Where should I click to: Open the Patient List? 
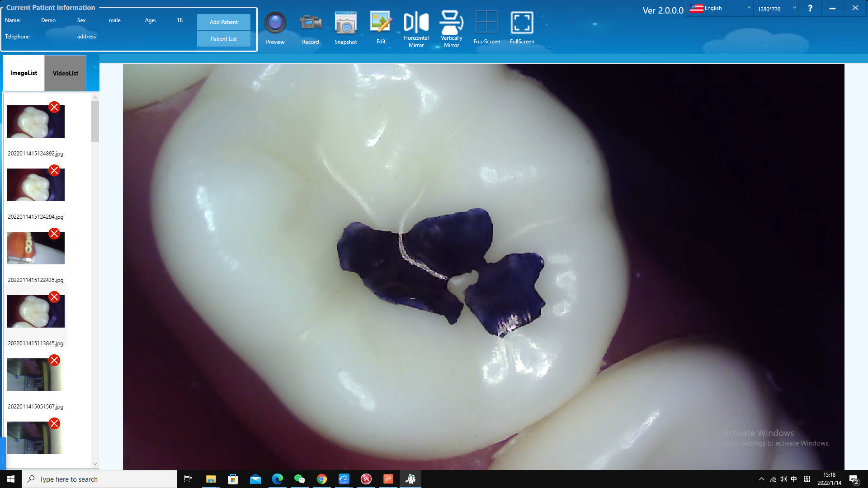tap(223, 39)
